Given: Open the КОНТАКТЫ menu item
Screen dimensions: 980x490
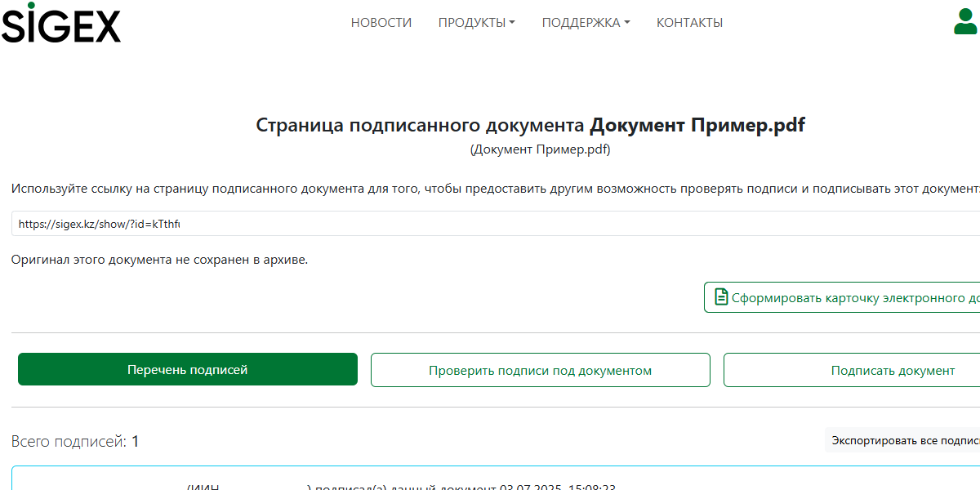Looking at the screenshot, I should (689, 23).
